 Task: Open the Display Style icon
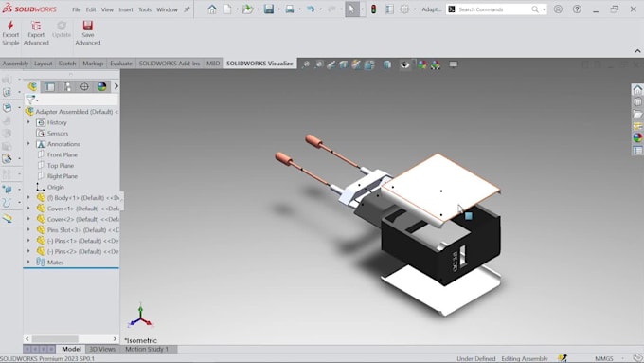point(387,64)
